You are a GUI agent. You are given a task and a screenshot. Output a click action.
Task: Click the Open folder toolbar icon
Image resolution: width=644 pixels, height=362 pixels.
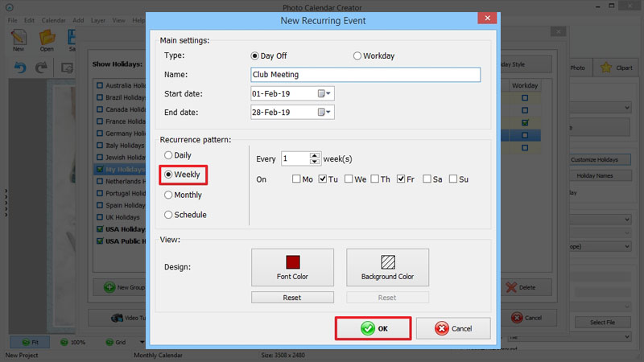click(47, 38)
